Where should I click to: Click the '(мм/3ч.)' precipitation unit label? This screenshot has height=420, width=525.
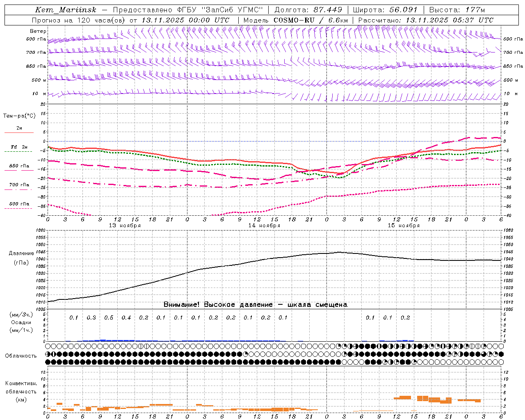click(21, 315)
